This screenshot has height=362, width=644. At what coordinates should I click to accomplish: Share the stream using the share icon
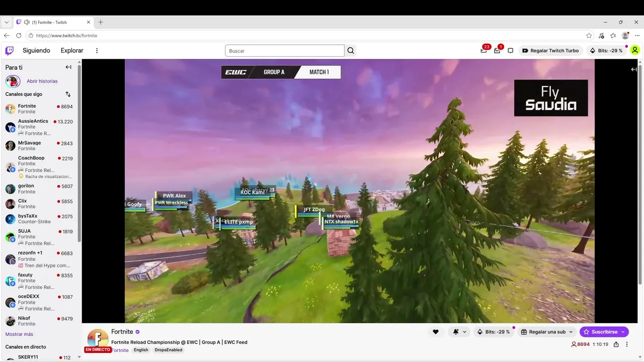coord(616,344)
